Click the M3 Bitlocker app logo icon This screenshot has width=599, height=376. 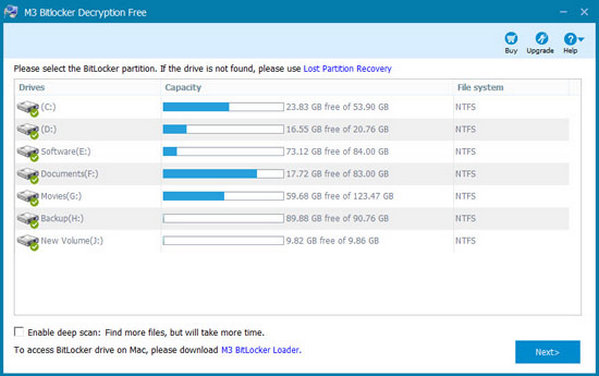[x=11, y=12]
